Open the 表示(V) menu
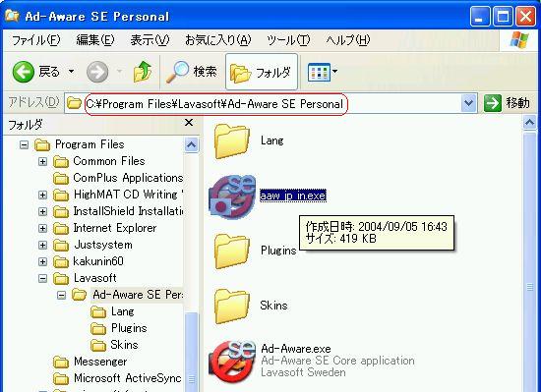The height and width of the screenshot is (392, 541). tap(150, 40)
